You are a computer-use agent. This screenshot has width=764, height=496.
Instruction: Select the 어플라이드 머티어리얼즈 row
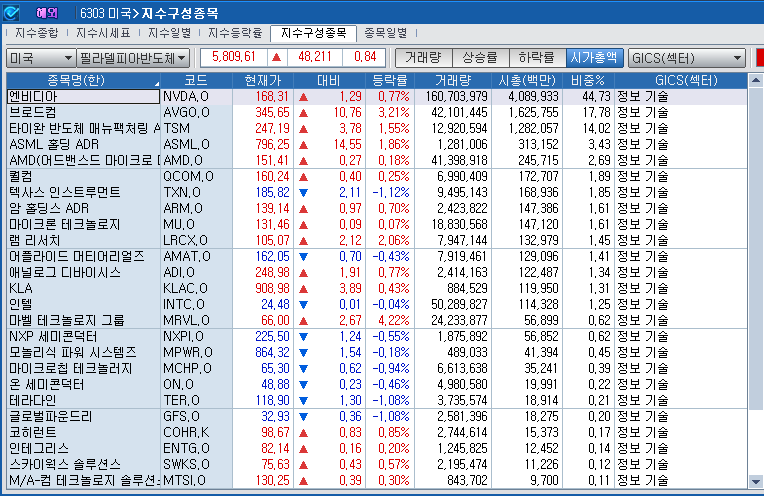[x=377, y=257]
